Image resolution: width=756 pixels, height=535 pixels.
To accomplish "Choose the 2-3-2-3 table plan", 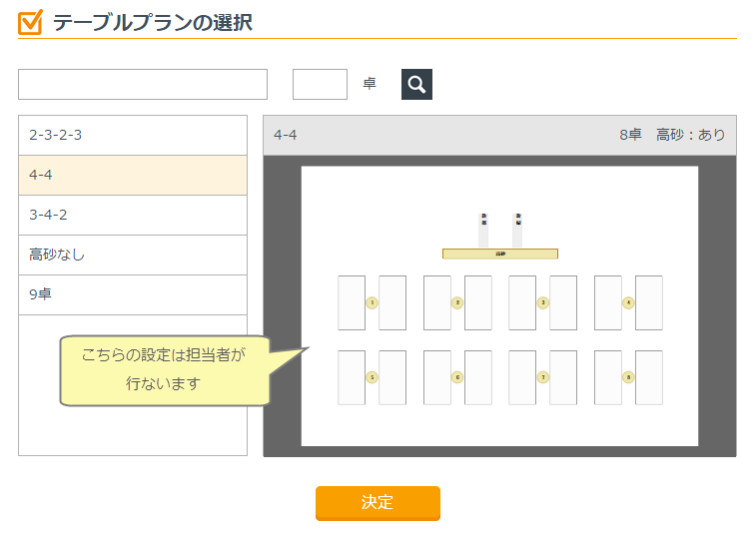I will [132, 135].
